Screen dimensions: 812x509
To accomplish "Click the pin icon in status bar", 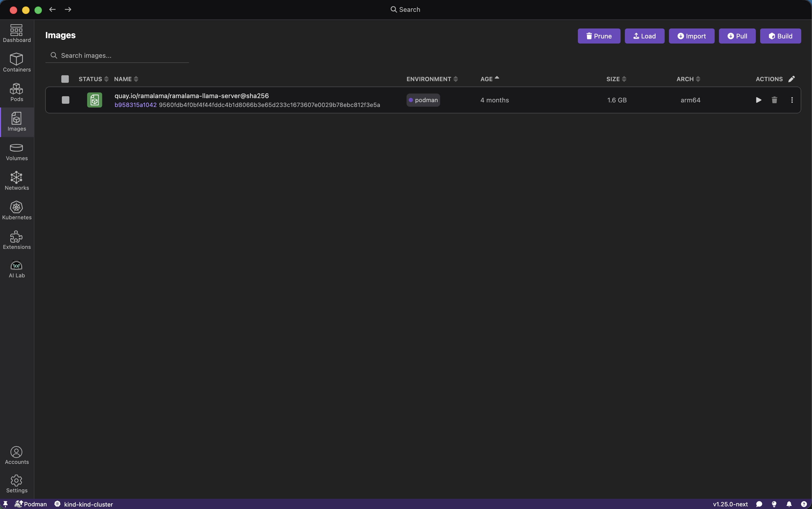I will click(5, 504).
